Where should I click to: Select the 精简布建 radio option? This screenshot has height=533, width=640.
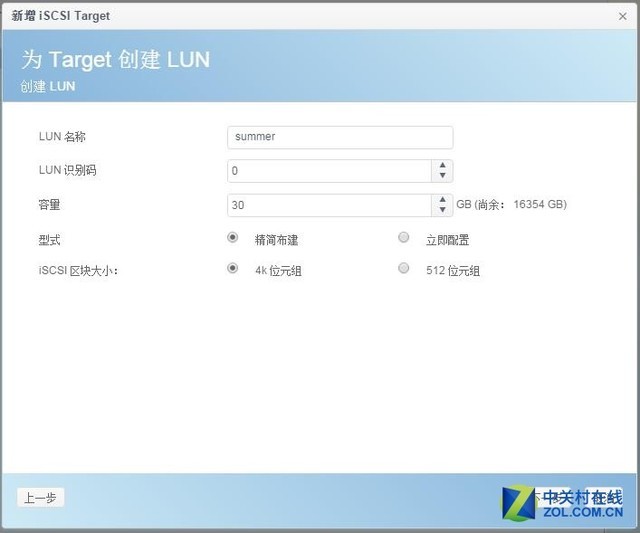[x=233, y=238]
